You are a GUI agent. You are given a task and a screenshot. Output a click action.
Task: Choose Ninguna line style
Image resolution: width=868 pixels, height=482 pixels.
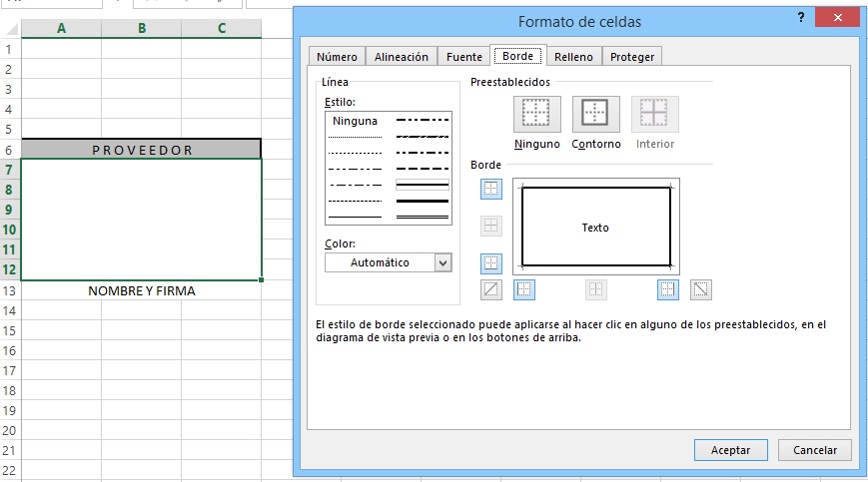(x=356, y=121)
